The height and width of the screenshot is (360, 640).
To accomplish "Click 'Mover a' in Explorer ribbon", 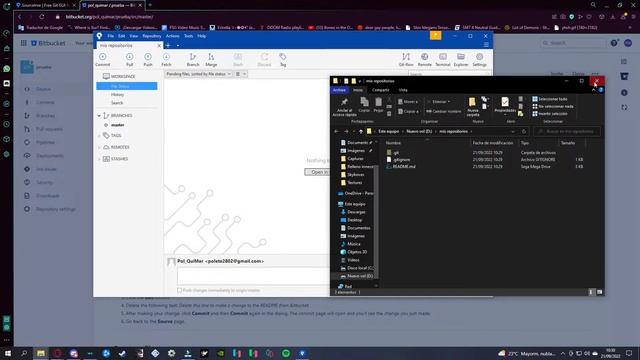I will tap(408, 102).
